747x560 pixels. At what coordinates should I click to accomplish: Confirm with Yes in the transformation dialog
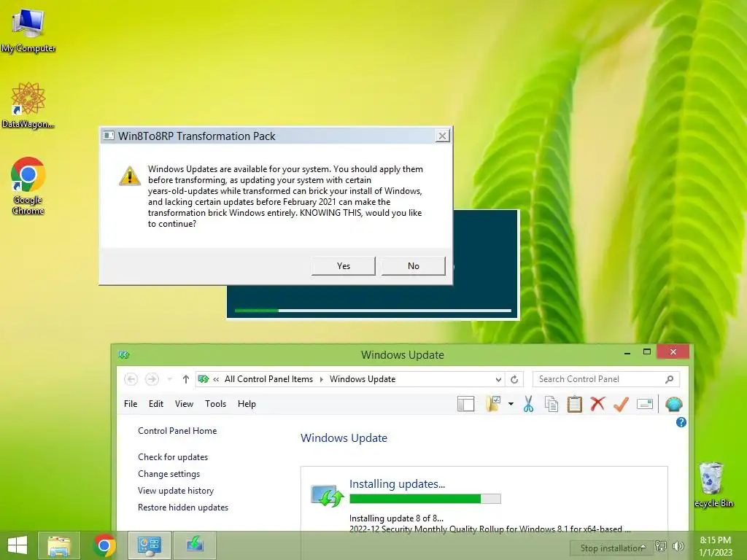[x=344, y=265]
